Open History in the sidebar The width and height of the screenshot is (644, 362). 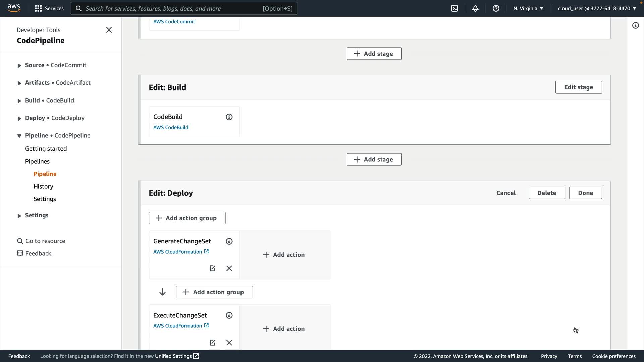[x=43, y=186]
